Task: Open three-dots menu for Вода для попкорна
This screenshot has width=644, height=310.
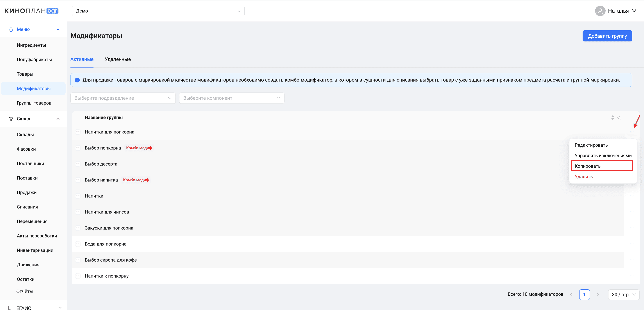Action: pos(631,244)
